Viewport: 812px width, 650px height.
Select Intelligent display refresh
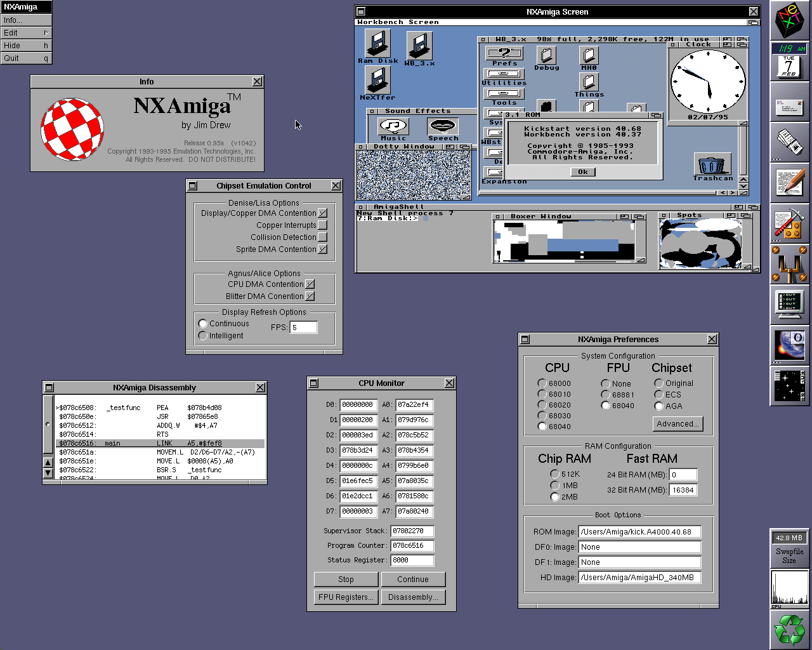tap(203, 336)
